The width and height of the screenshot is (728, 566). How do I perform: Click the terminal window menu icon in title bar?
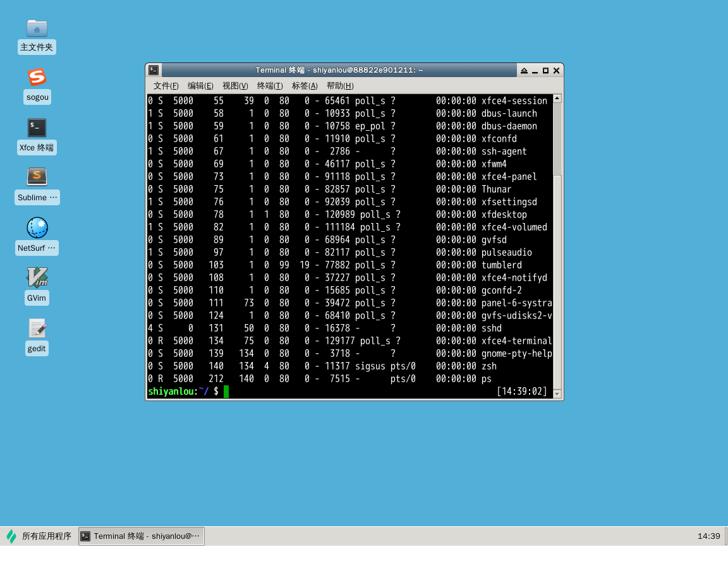(x=154, y=70)
